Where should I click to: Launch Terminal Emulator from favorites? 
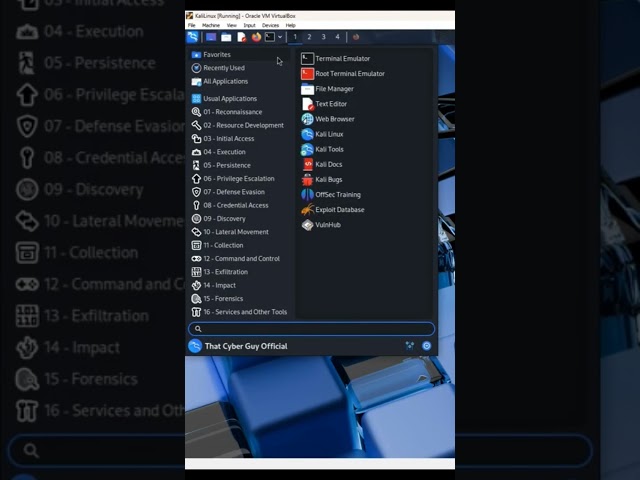point(365,59)
